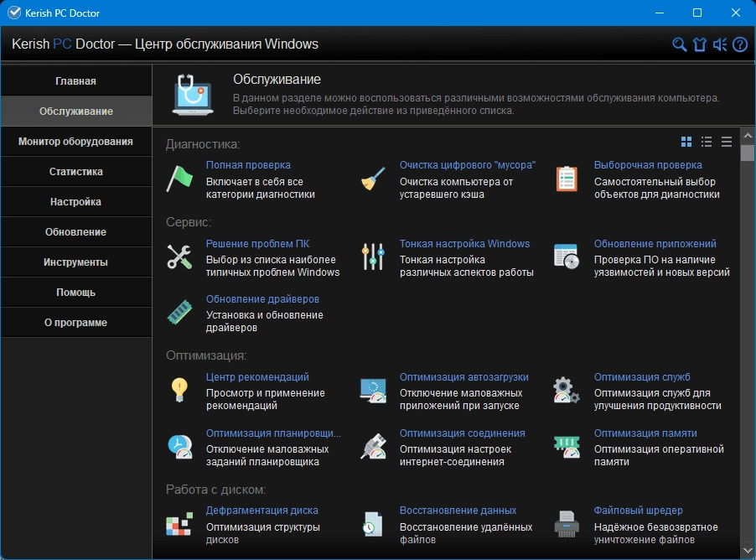Click the text "Оптимизация оперативной памяти"
Screen dimensions: 756x560
coord(659,455)
